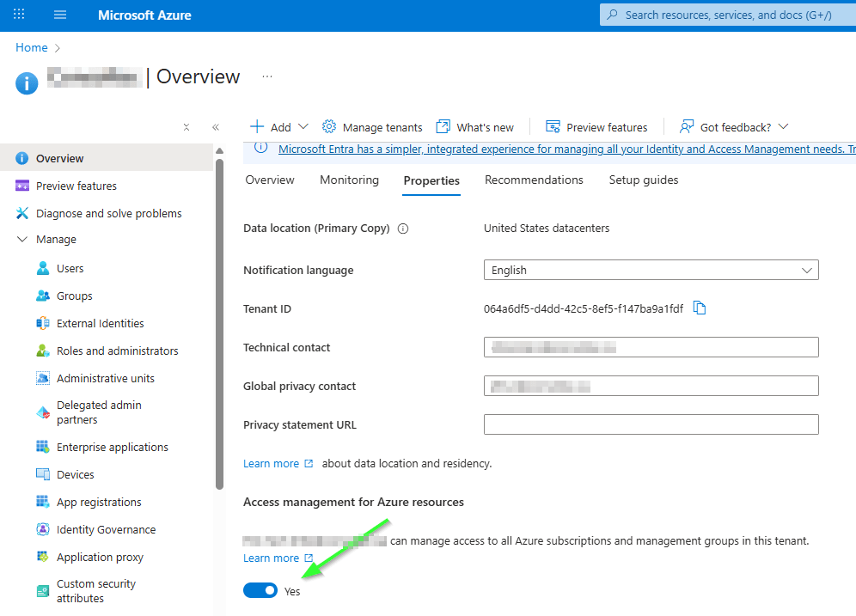Click in the Search resources box
The height and width of the screenshot is (616, 856).
728,15
